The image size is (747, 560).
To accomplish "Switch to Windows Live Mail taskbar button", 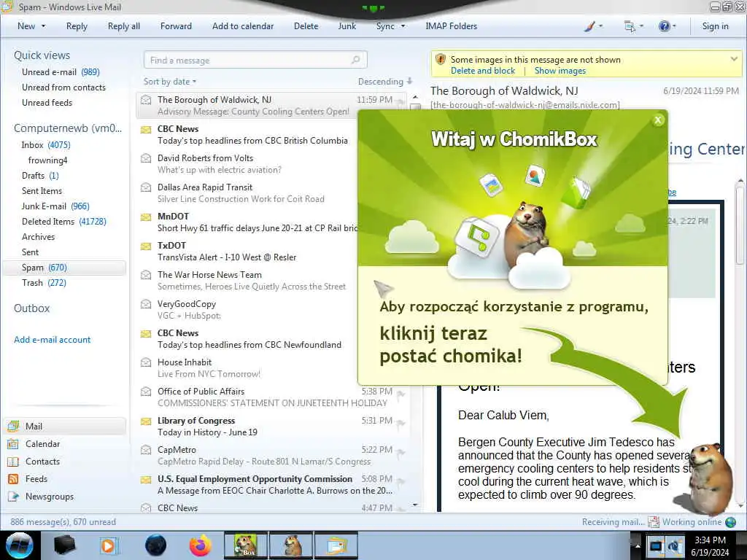I will tap(336, 545).
